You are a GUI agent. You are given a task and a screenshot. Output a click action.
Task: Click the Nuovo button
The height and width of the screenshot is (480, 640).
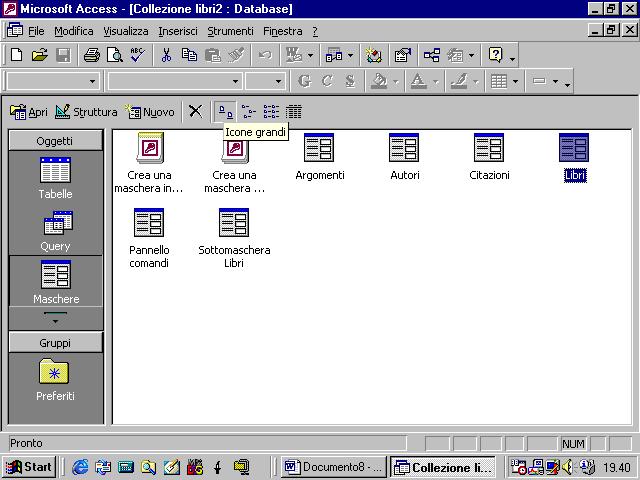tap(151, 111)
